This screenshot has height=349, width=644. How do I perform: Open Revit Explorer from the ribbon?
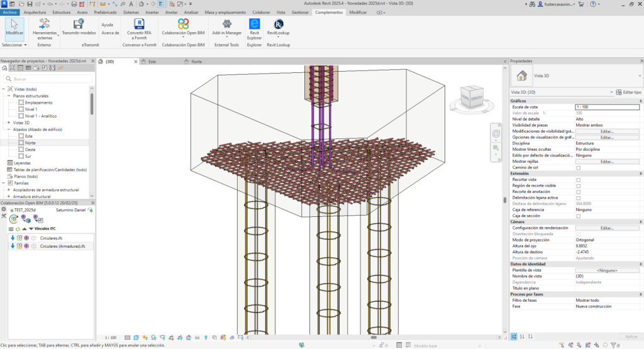pyautogui.click(x=254, y=24)
